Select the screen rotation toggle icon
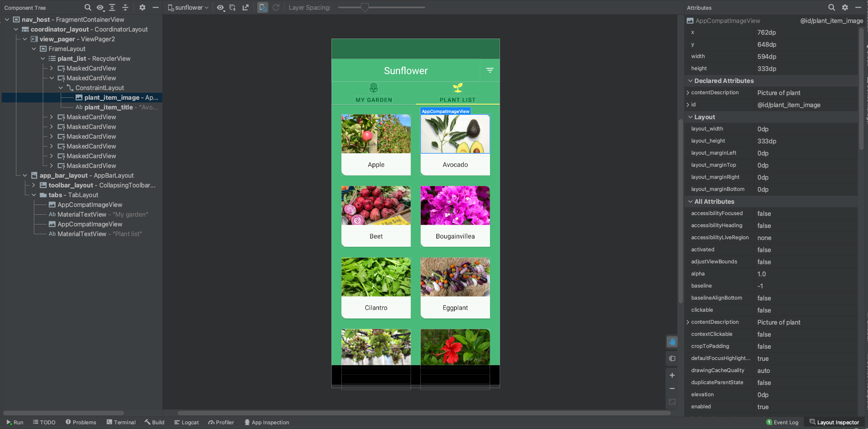 pyautogui.click(x=262, y=8)
